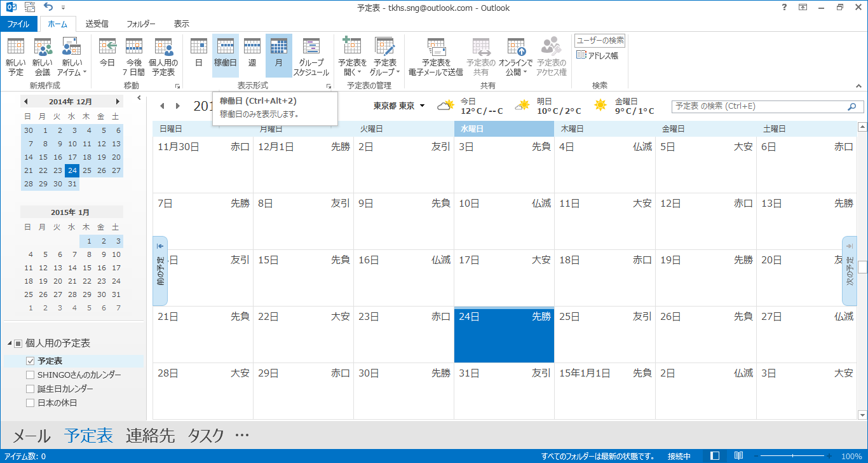Select the 15年1月1日 cell
The height and width of the screenshot is (463, 868).
[604, 391]
